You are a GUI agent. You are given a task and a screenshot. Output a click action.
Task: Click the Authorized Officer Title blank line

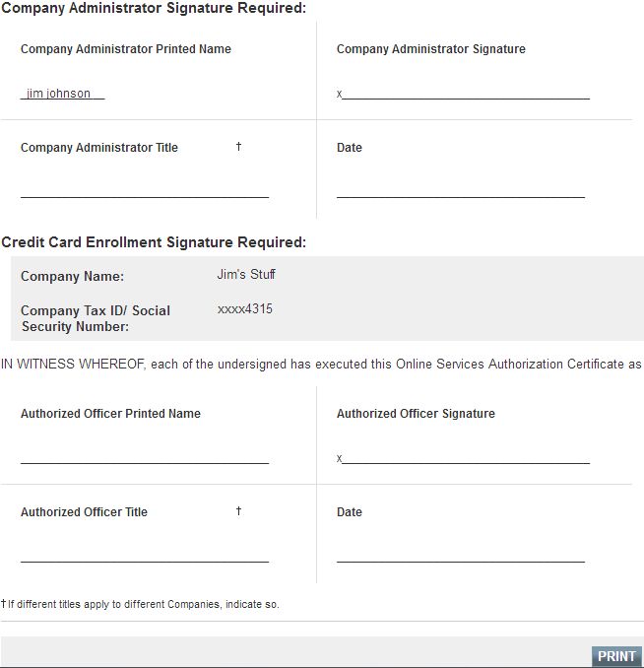145,562
